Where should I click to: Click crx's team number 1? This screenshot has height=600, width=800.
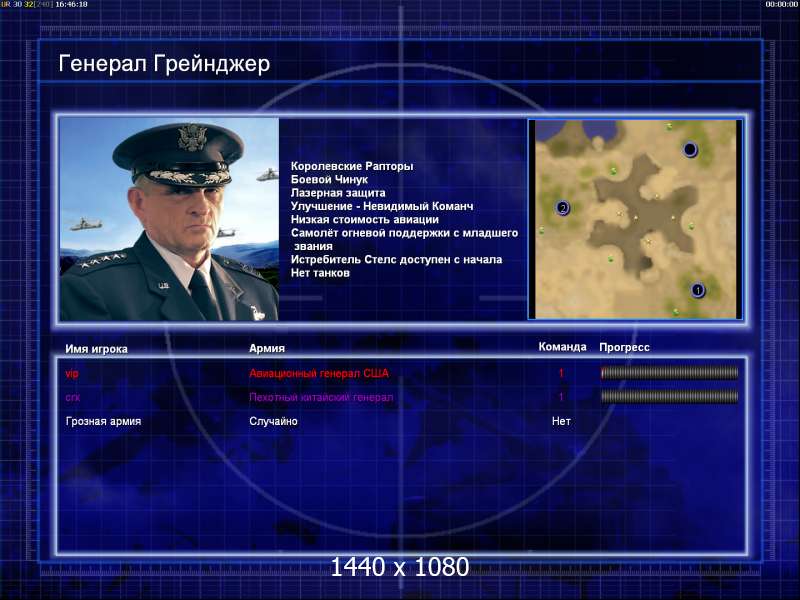click(561, 396)
